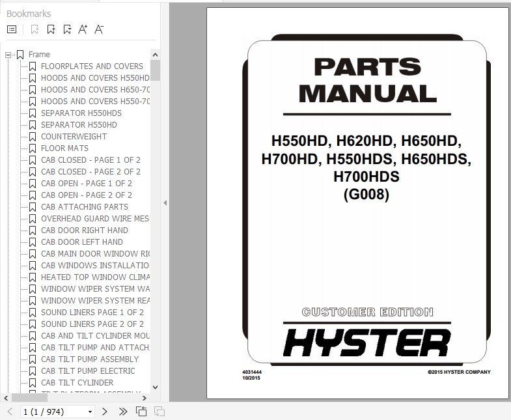Open SOUND LINERS PAGE 2 OF 2 bookmark
511x420 pixels.
coord(92,324)
